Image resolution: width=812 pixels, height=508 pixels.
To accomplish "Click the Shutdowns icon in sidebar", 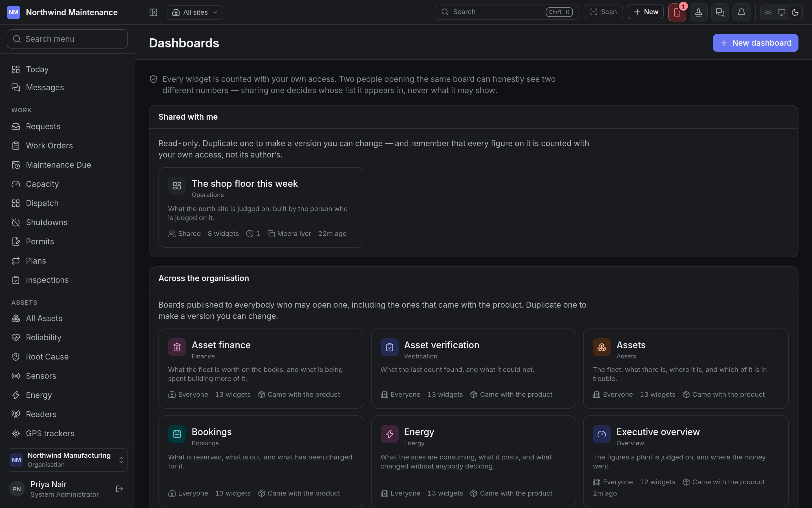I will (16, 222).
